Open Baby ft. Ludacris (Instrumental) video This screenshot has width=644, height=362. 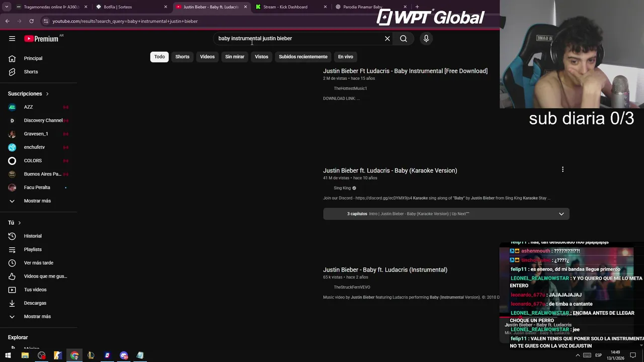pyautogui.click(x=385, y=269)
